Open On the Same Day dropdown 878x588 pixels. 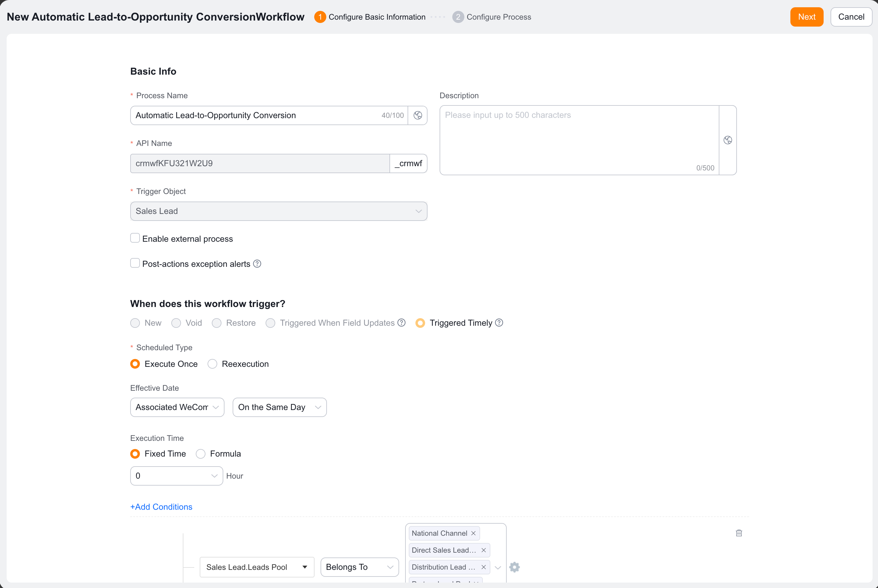pyautogui.click(x=279, y=407)
